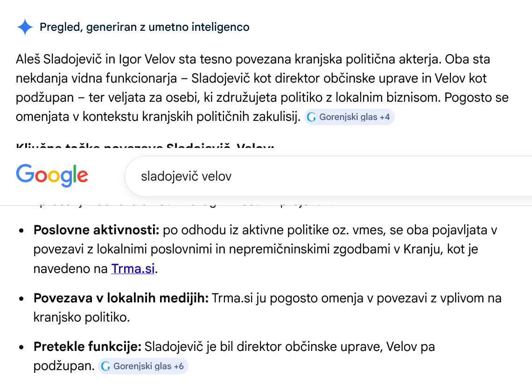Image resolution: width=532 pixels, height=392 pixels.
Task: Open the Gorenjski glas +4 source chip
Action: click(349, 117)
